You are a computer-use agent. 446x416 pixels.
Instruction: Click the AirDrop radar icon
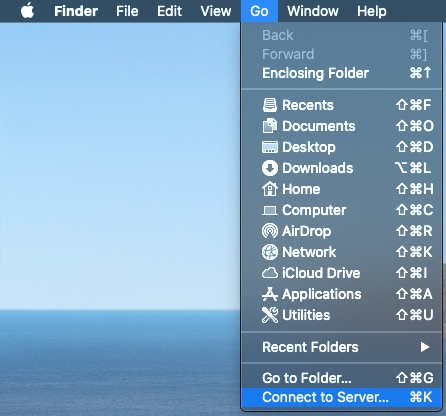(x=270, y=231)
